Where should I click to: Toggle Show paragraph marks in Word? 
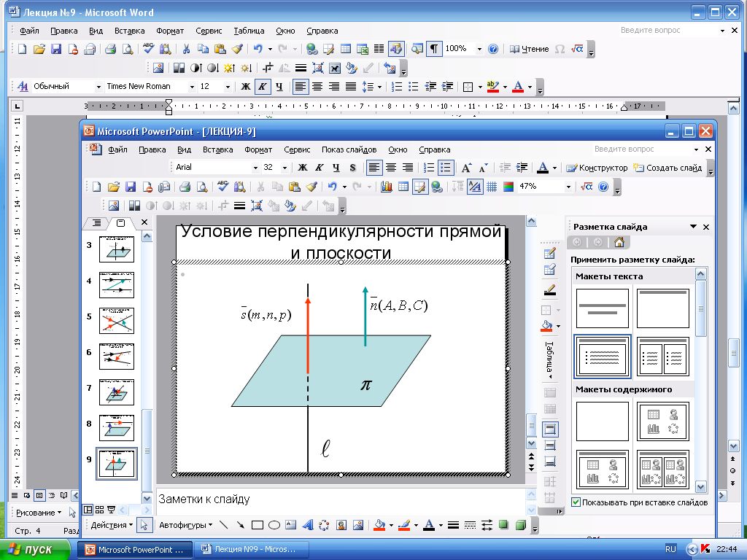pyautogui.click(x=433, y=49)
